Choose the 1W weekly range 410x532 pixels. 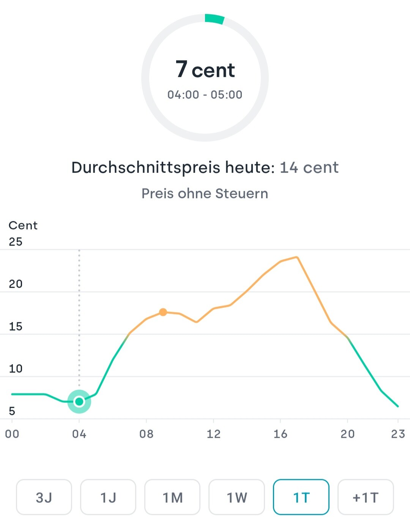[x=237, y=497]
